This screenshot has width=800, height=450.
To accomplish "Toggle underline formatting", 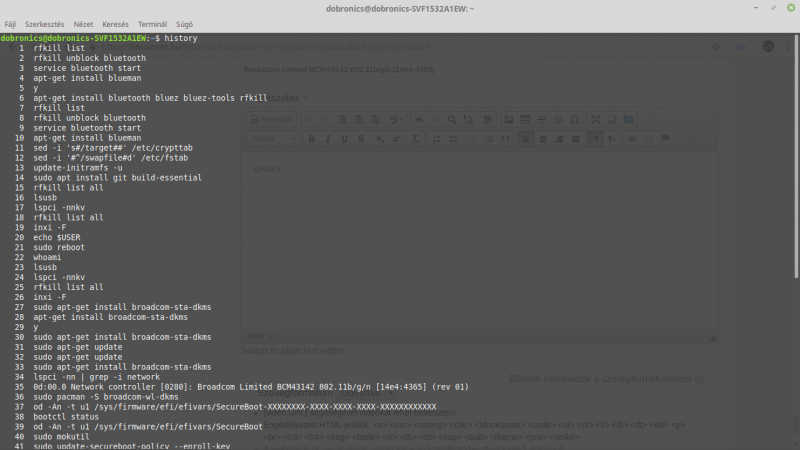I will [344, 139].
